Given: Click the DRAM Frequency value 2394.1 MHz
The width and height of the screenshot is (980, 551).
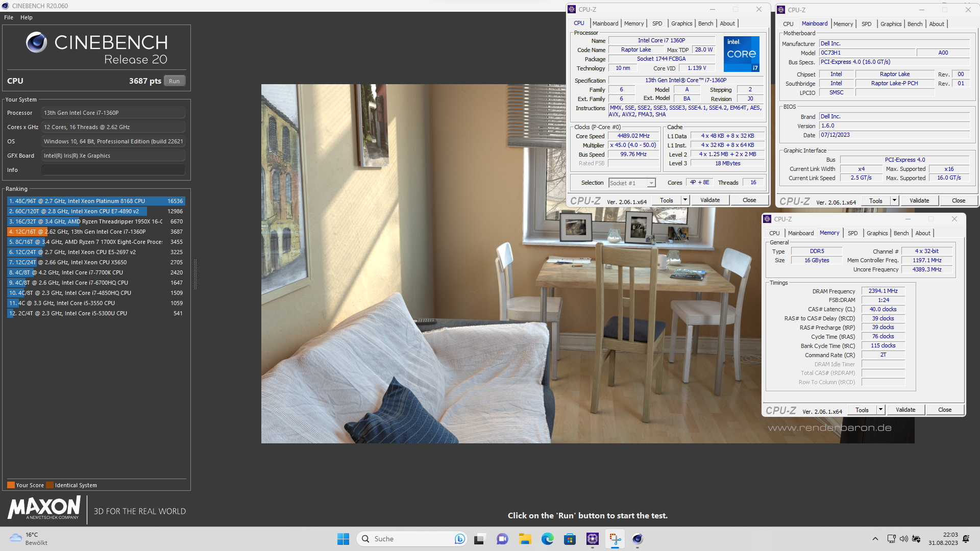Looking at the screenshot, I should 883,291.
